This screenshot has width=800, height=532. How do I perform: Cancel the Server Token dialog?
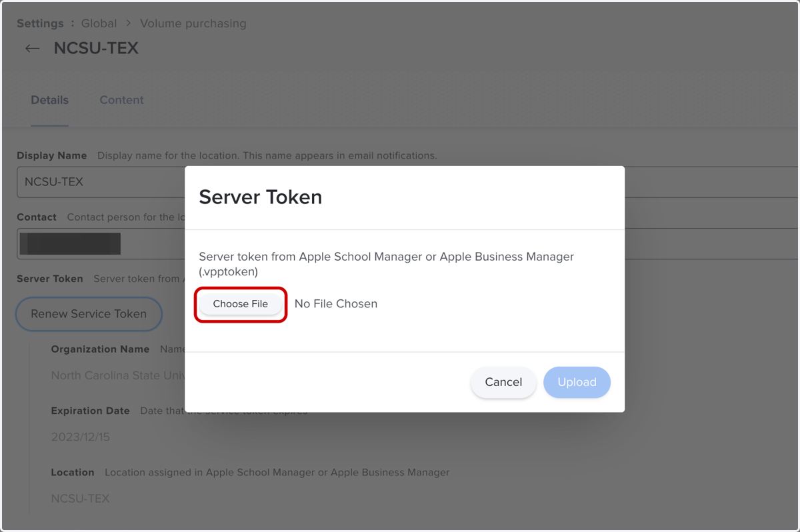pos(503,382)
